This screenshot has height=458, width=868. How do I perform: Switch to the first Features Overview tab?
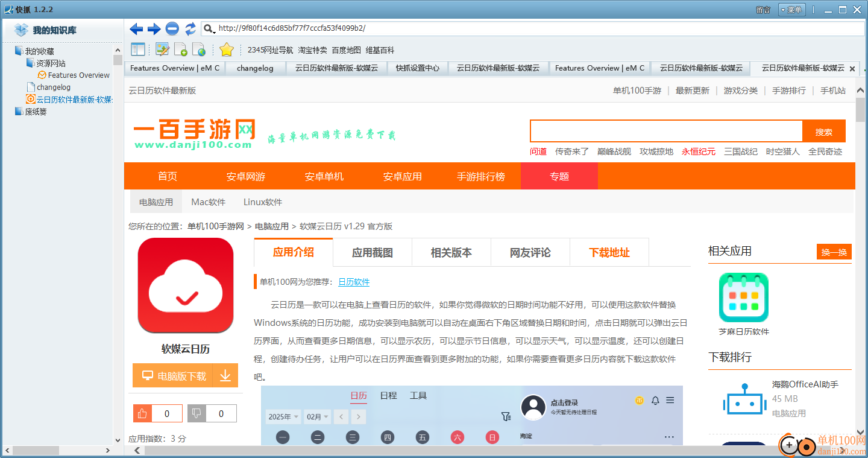click(175, 68)
